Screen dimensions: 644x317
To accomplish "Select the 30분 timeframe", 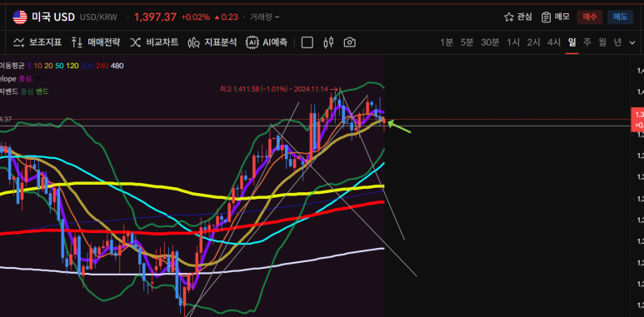I will pos(490,42).
